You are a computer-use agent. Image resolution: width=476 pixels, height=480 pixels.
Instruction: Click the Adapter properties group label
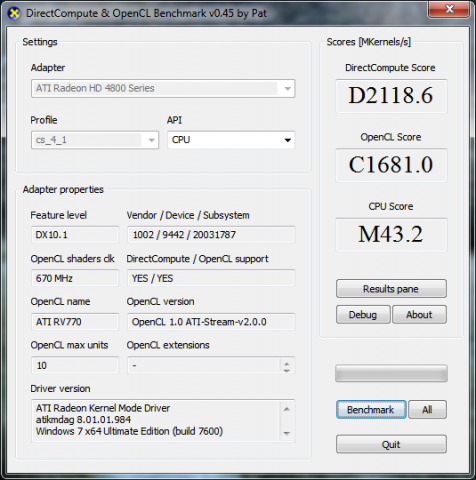tap(63, 190)
